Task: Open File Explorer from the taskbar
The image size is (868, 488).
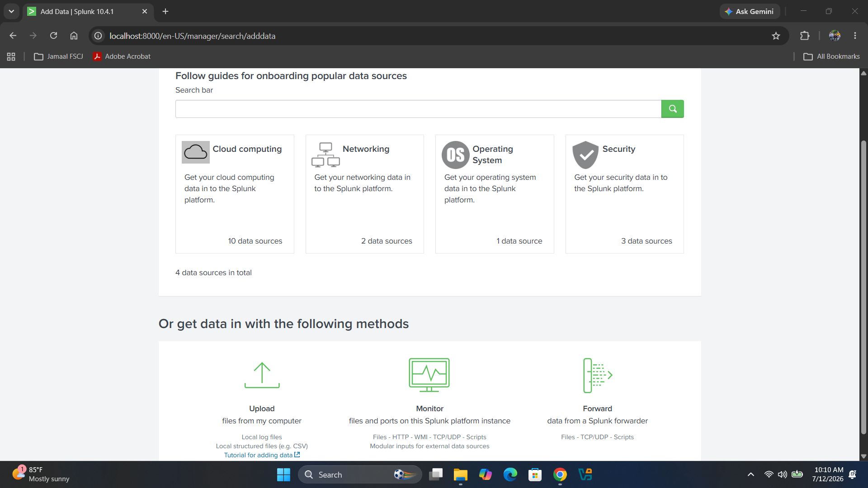Action: coord(460,474)
